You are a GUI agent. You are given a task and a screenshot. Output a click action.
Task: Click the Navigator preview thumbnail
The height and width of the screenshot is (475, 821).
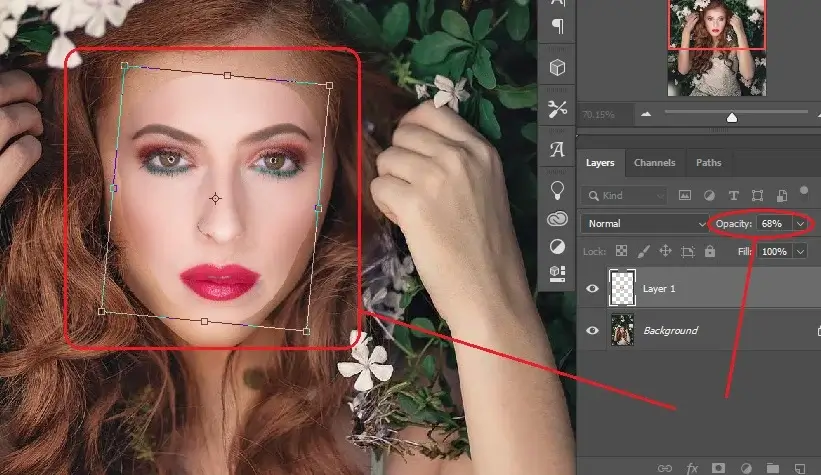click(x=717, y=48)
